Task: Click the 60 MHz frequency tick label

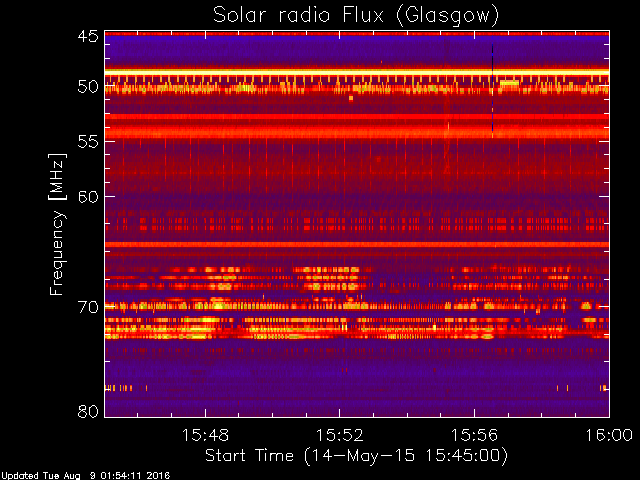Action: [88, 197]
